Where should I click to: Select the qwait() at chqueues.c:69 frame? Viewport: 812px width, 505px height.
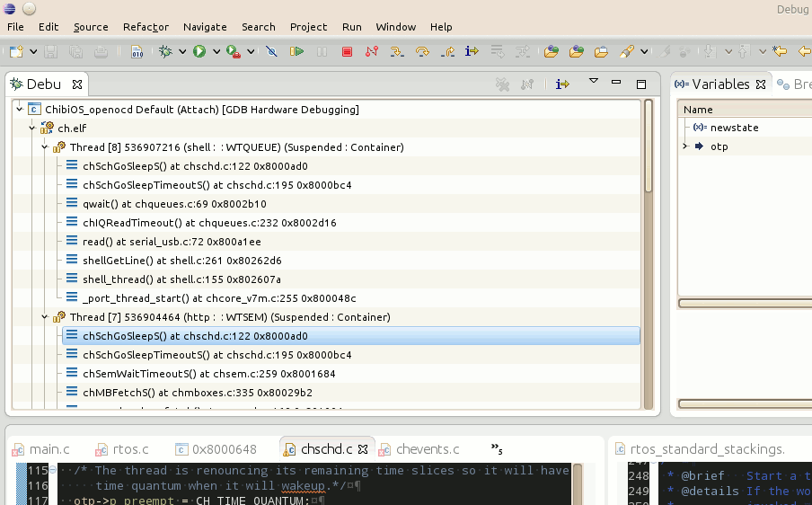pyautogui.click(x=174, y=204)
